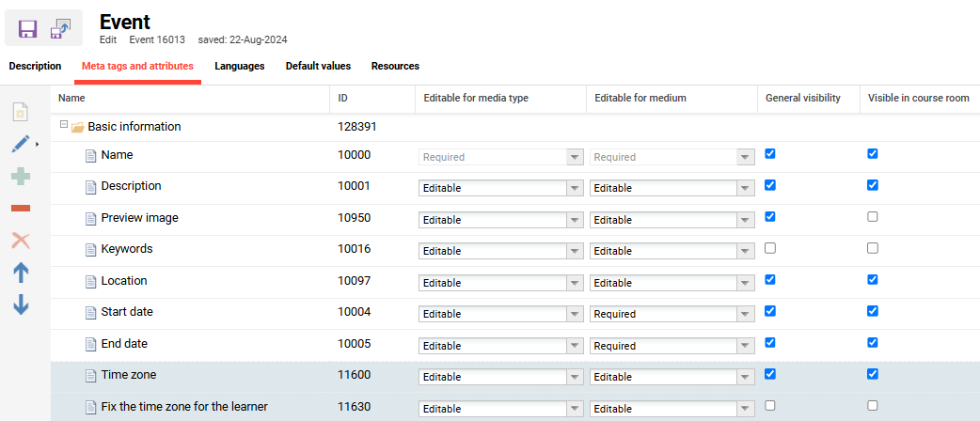980x421 pixels.
Task: Uncheck General visibility for Description
Action: pyautogui.click(x=770, y=185)
